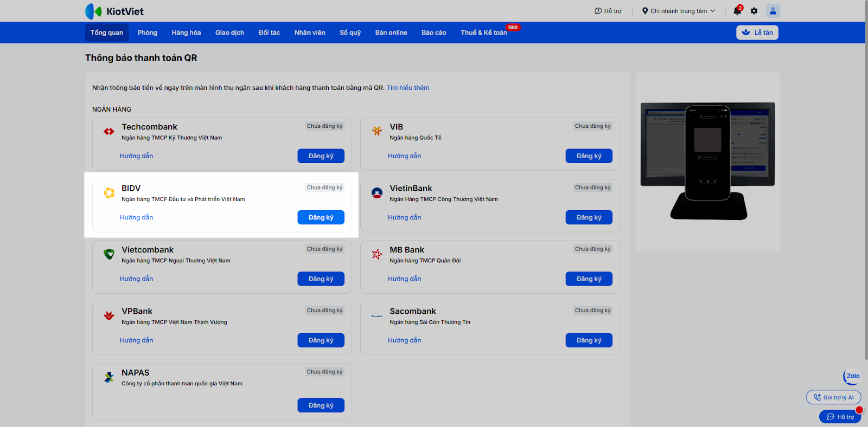Click the Lễ tân button
Viewport: 868px width, 427px height.
tap(757, 33)
